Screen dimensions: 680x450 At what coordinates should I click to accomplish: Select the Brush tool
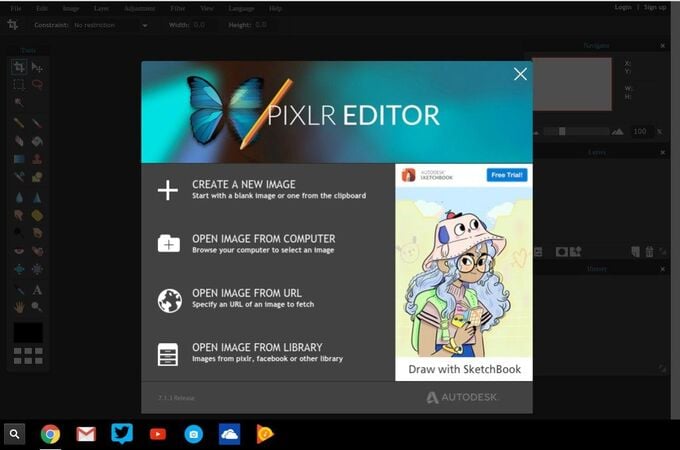(x=37, y=123)
